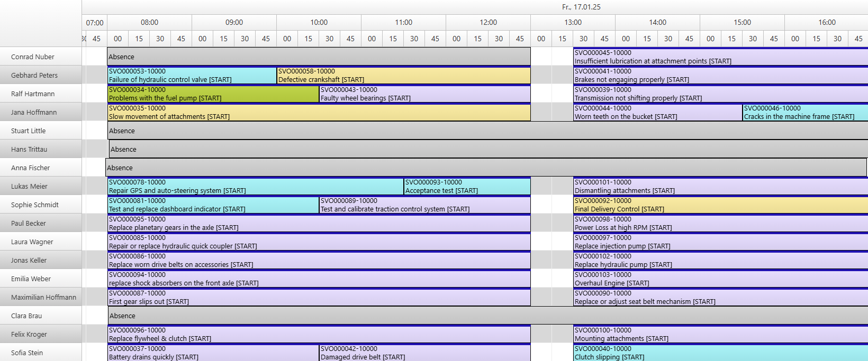Click the 14:00 hour column header
The height and width of the screenshot is (361, 868).
657,22
